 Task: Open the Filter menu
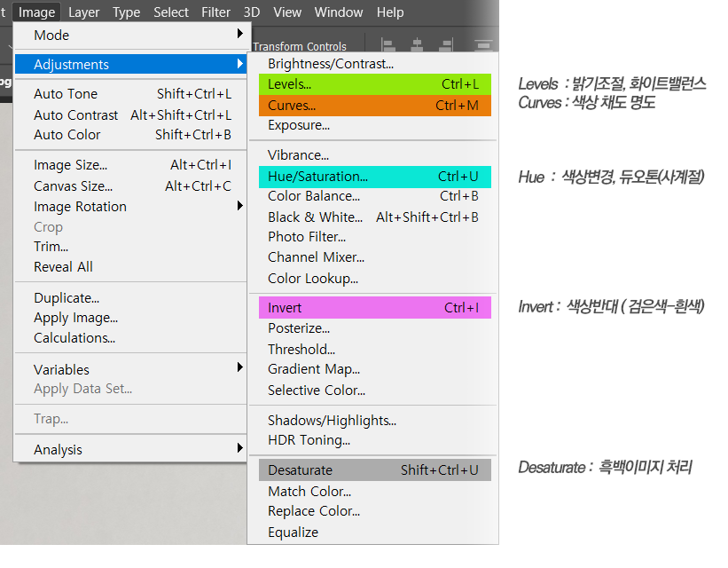pyautogui.click(x=215, y=12)
